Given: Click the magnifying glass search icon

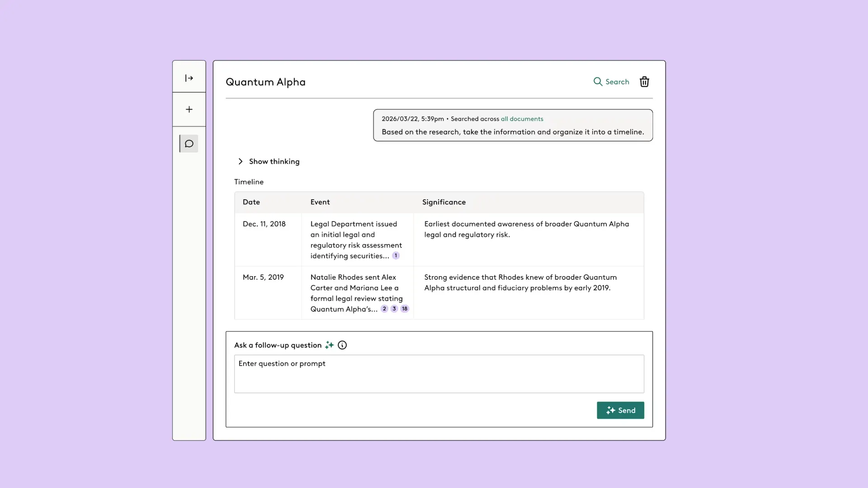Looking at the screenshot, I should (598, 82).
